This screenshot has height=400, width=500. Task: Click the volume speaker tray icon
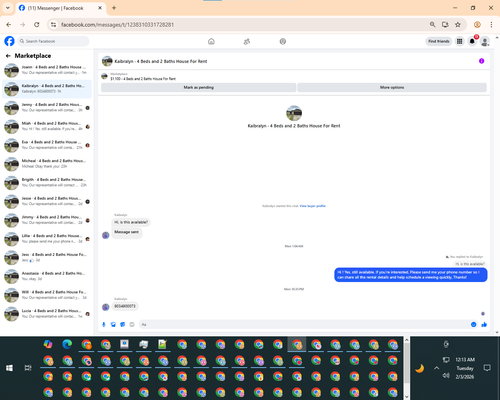[446, 376]
